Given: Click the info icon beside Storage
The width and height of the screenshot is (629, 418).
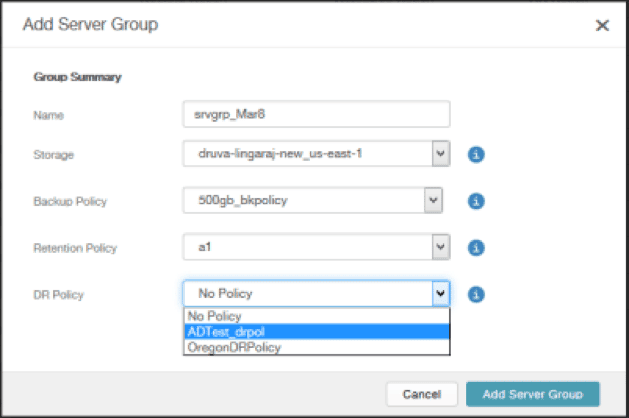Looking at the screenshot, I should [477, 155].
